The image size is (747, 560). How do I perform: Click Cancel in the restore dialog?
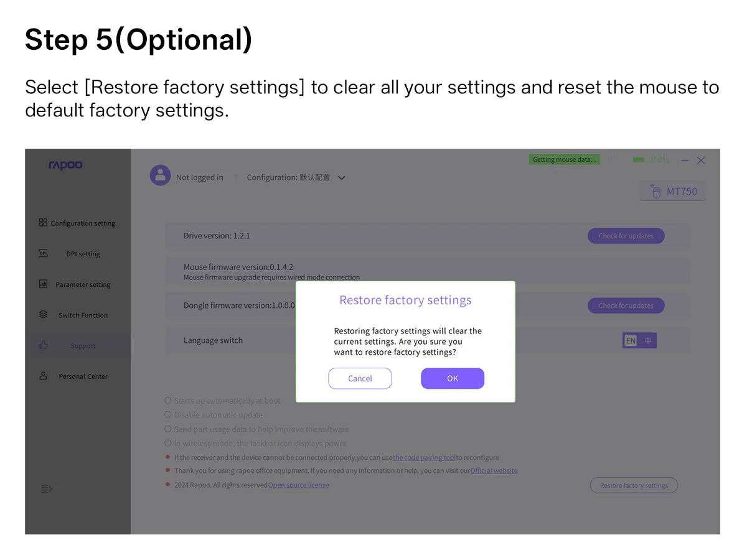coord(360,378)
